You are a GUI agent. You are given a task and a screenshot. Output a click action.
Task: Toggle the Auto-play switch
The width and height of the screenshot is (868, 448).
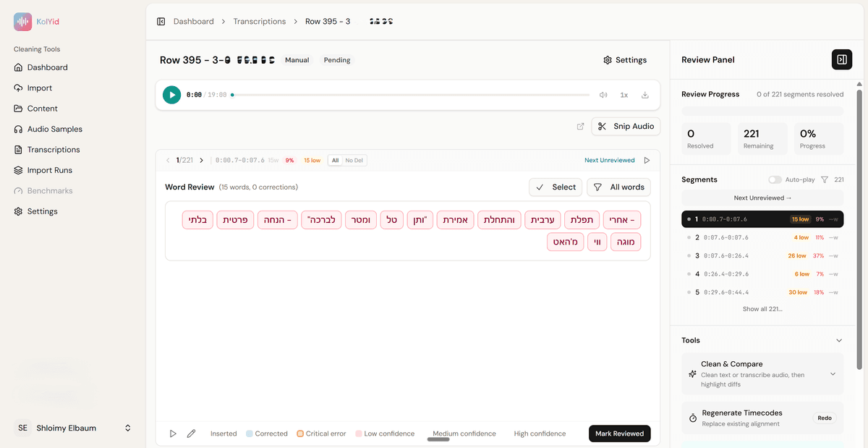775,179
